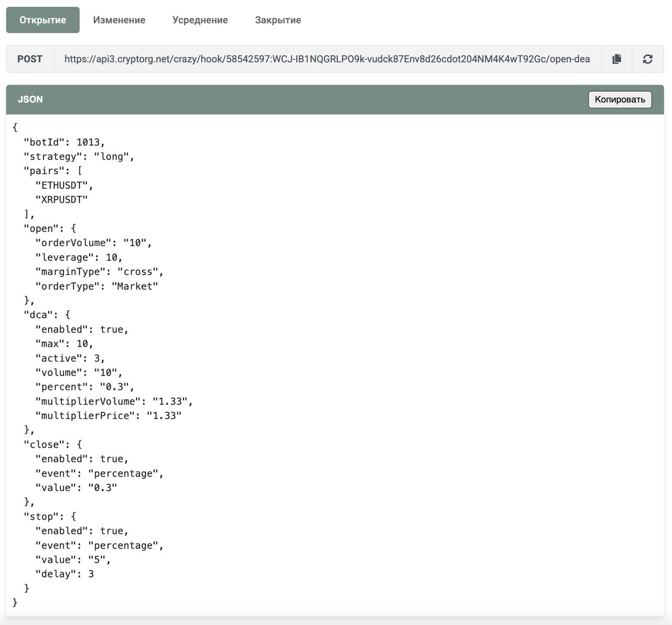This screenshot has height=625, width=672.
Task: Click the "multiplierPrice" line in dca
Action: point(108,416)
